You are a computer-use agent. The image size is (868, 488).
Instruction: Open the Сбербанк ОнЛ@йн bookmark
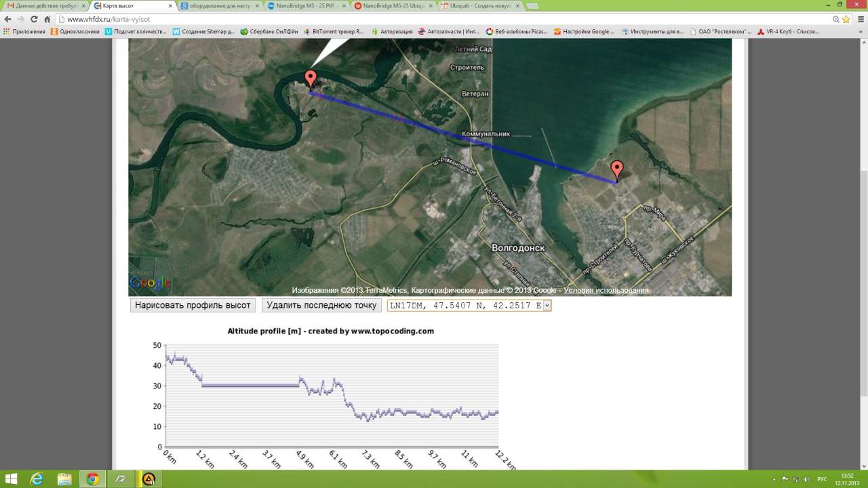[269, 31]
